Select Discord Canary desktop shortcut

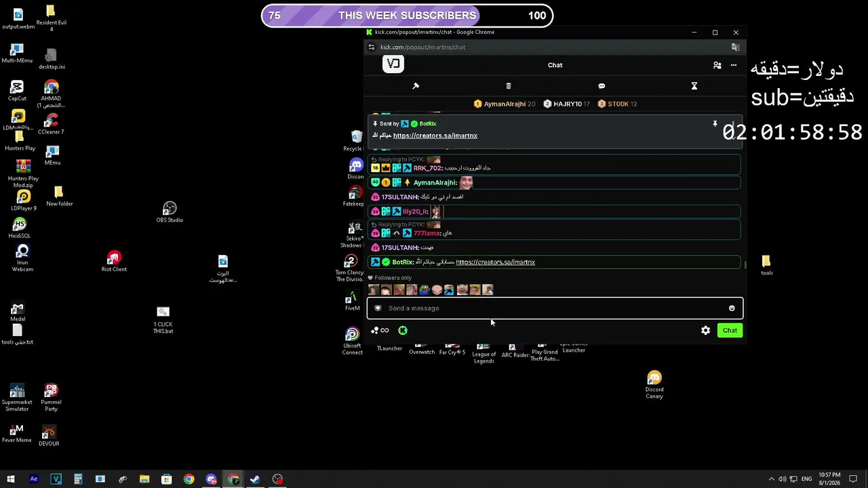654,385
